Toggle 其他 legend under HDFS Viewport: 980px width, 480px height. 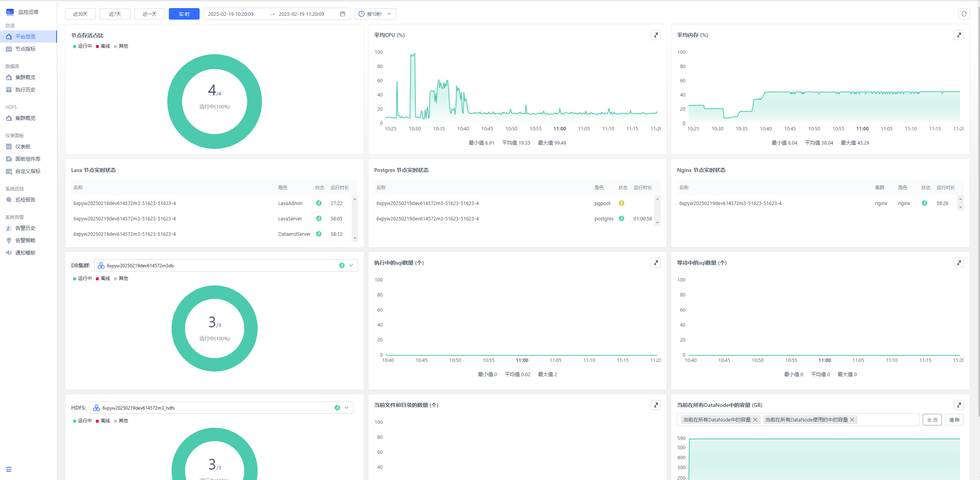121,421
